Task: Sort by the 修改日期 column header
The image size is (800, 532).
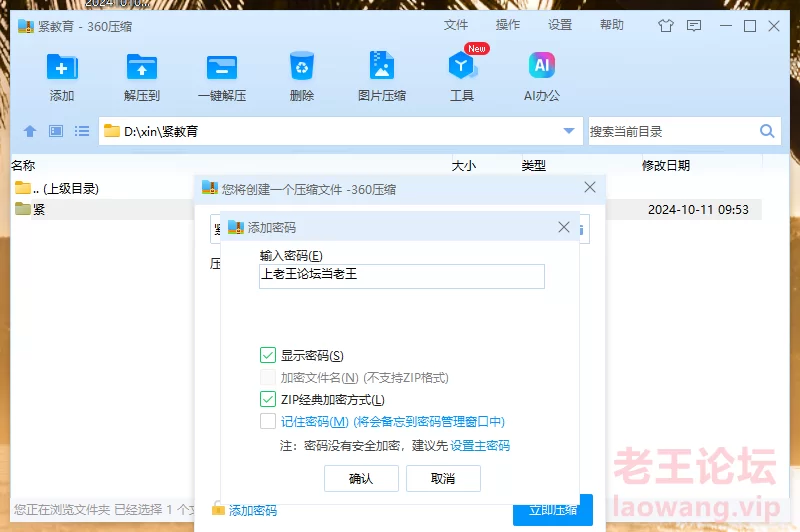Action: click(666, 165)
